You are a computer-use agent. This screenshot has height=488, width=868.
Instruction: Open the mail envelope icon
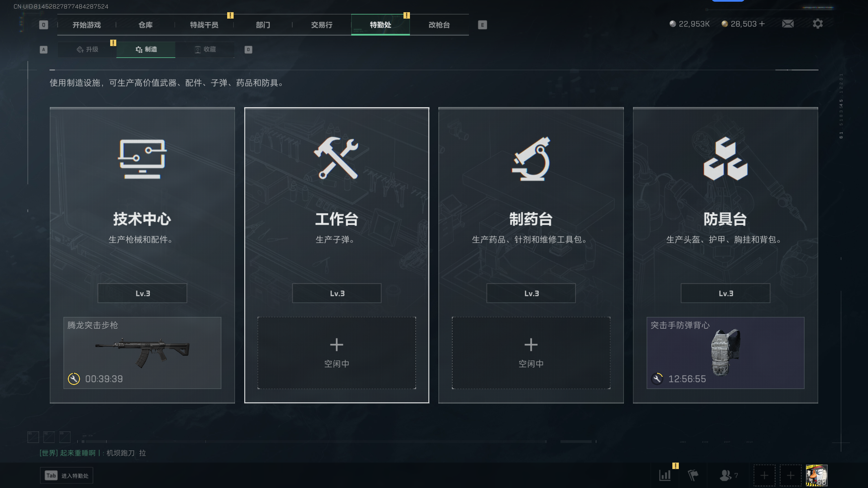tap(788, 24)
